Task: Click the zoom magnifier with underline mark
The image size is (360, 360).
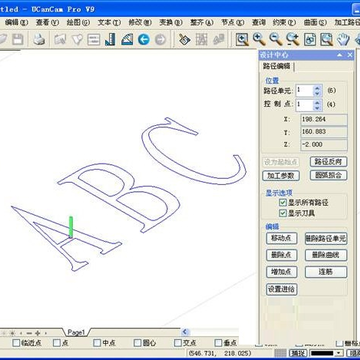Action: (x=293, y=40)
